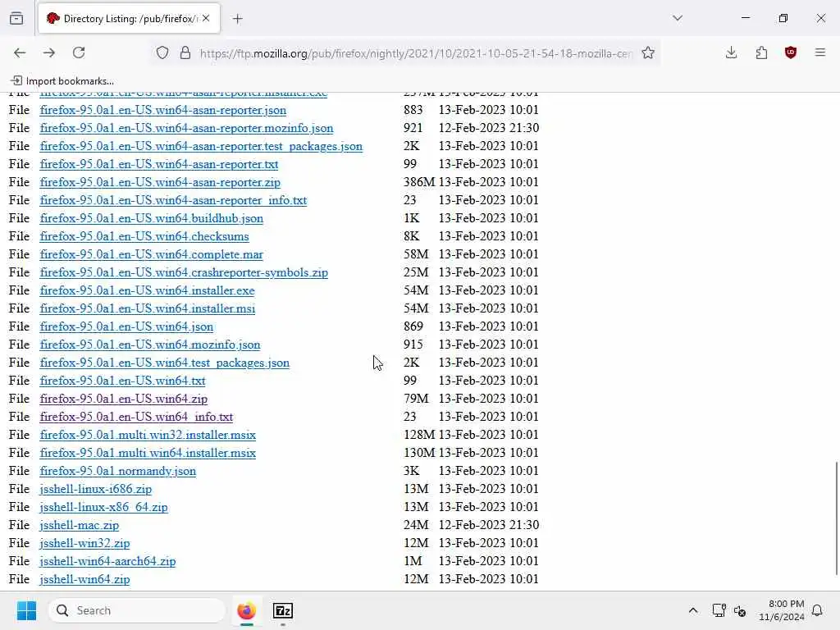Download win64.installer.msi
The height and width of the screenshot is (630, 840).
click(148, 308)
